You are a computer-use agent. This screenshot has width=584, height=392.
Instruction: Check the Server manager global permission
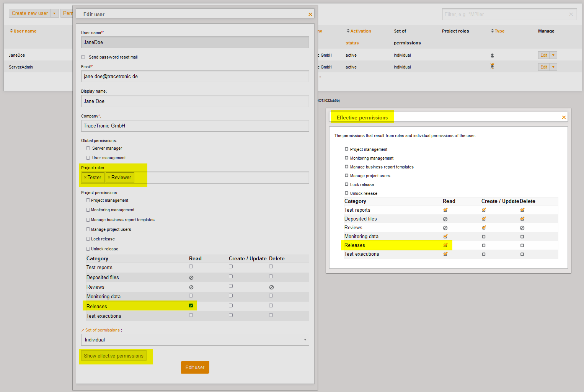pyautogui.click(x=88, y=148)
